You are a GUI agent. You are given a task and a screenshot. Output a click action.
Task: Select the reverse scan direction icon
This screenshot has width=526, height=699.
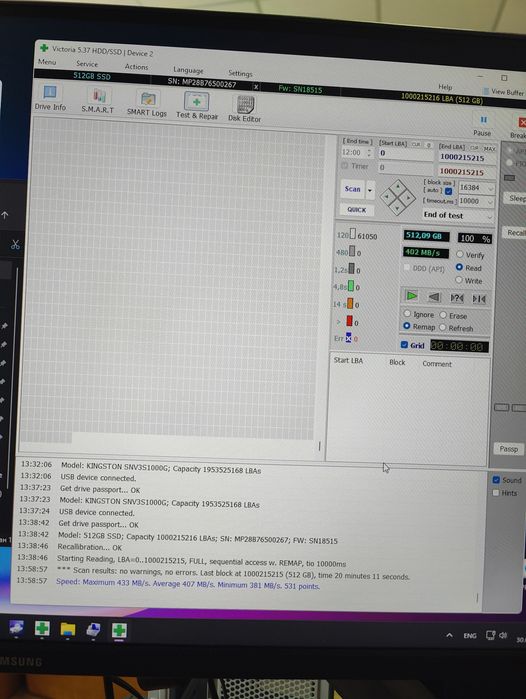434,297
